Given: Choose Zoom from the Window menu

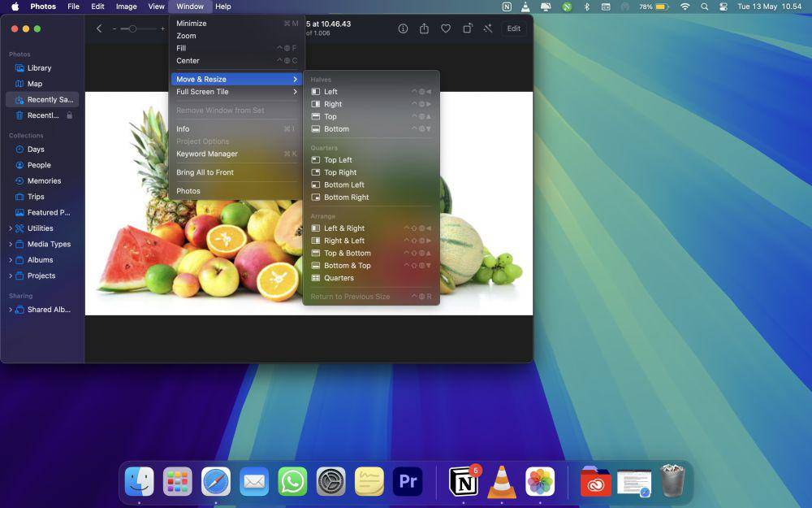Looking at the screenshot, I should 236,36.
